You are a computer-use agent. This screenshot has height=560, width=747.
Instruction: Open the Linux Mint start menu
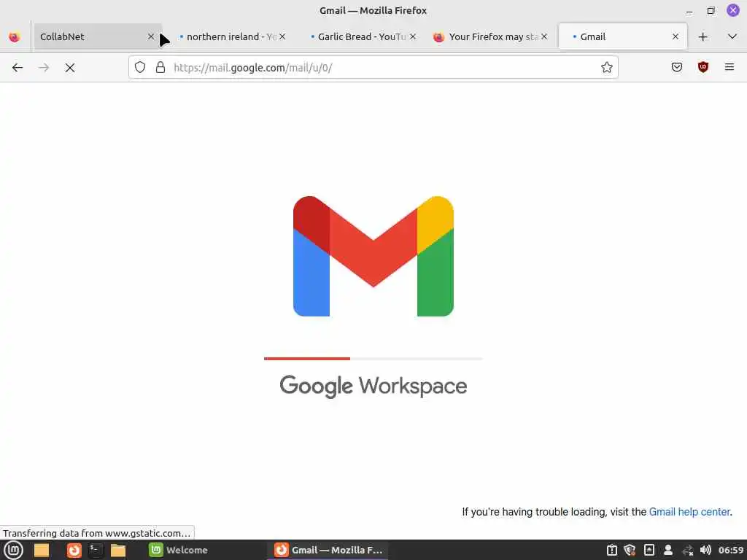coord(13,550)
